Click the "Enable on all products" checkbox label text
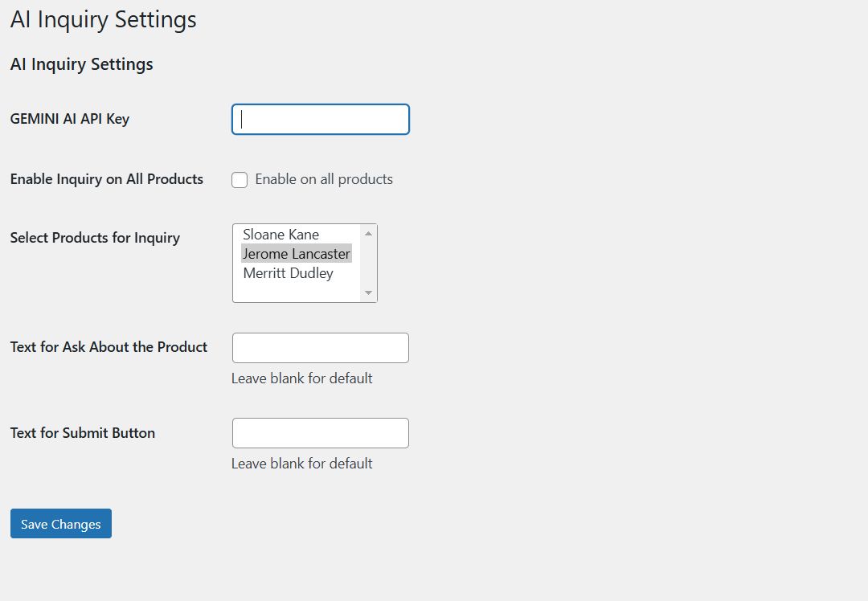 [324, 179]
